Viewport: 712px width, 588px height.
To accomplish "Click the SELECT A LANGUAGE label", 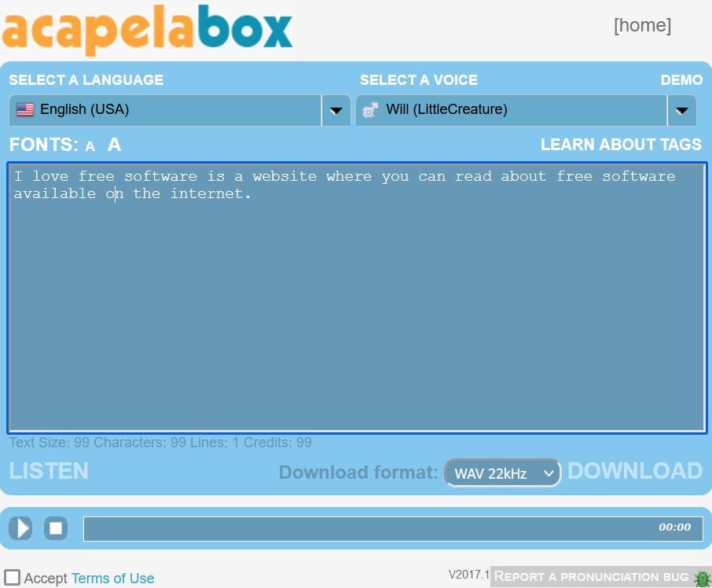I will [86, 80].
